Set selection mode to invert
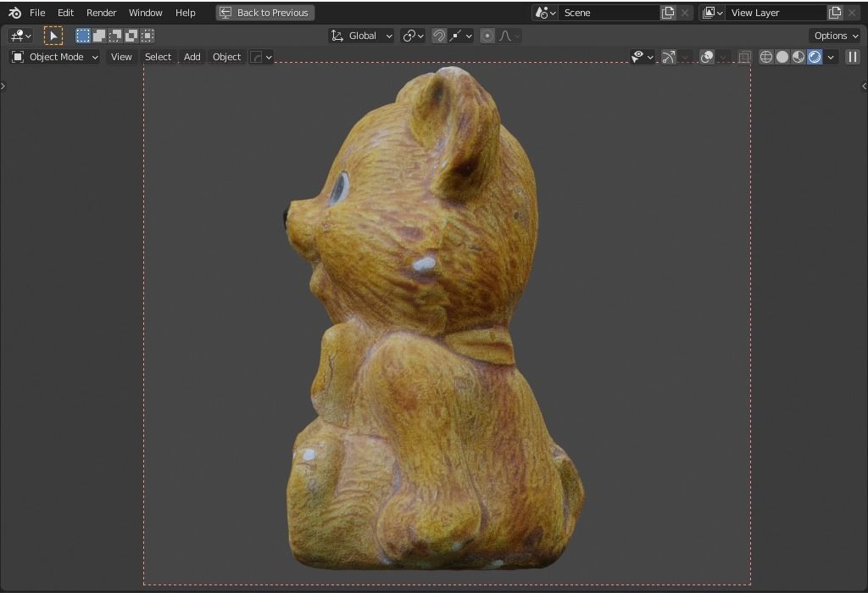Image resolution: width=868 pixels, height=593 pixels. coord(131,36)
